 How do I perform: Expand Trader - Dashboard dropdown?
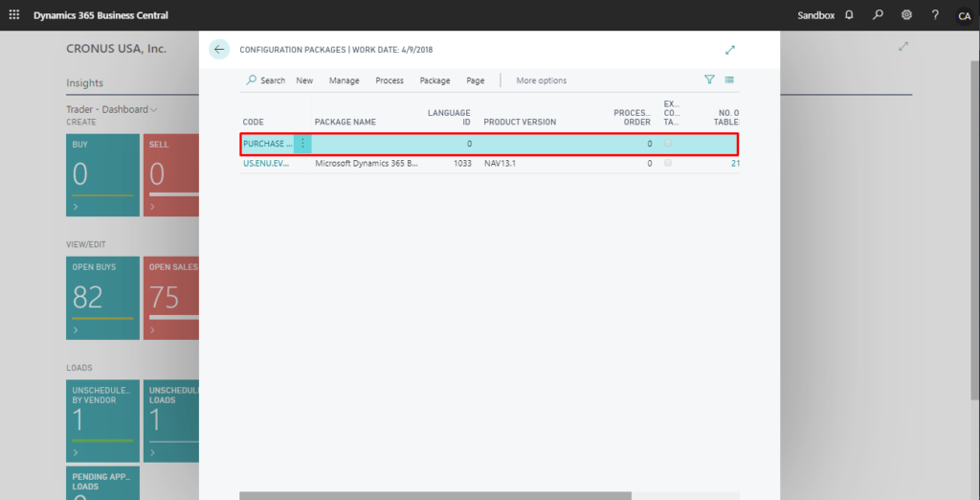tap(112, 109)
